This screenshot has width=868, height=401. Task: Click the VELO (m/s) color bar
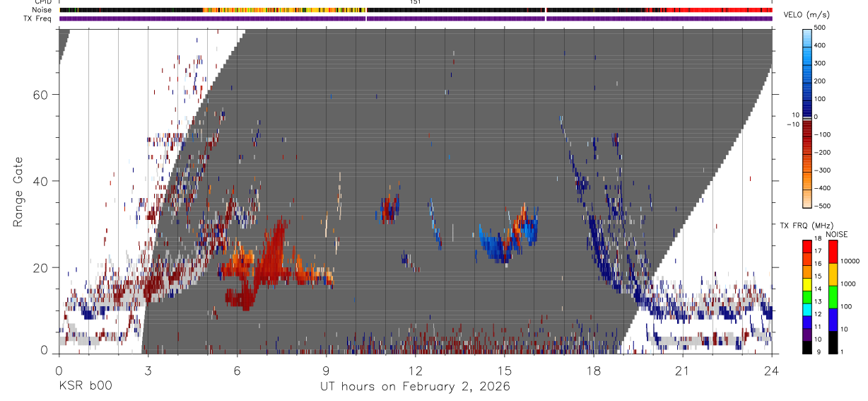click(x=807, y=117)
